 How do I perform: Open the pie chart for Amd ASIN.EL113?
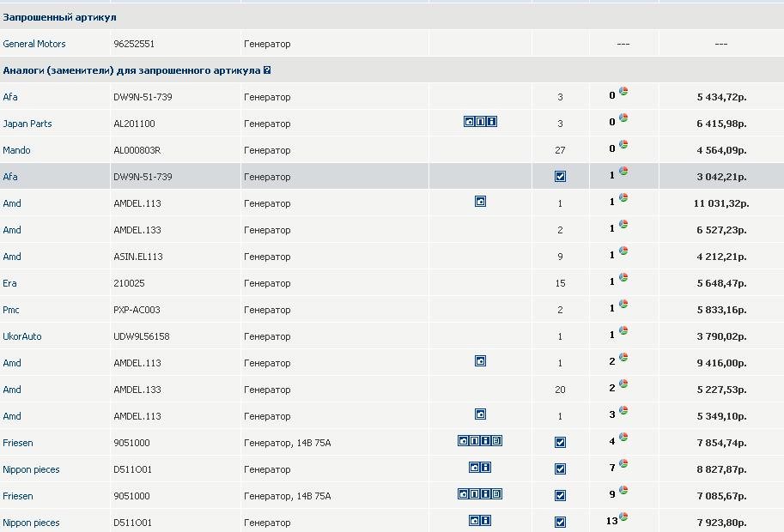(623, 251)
